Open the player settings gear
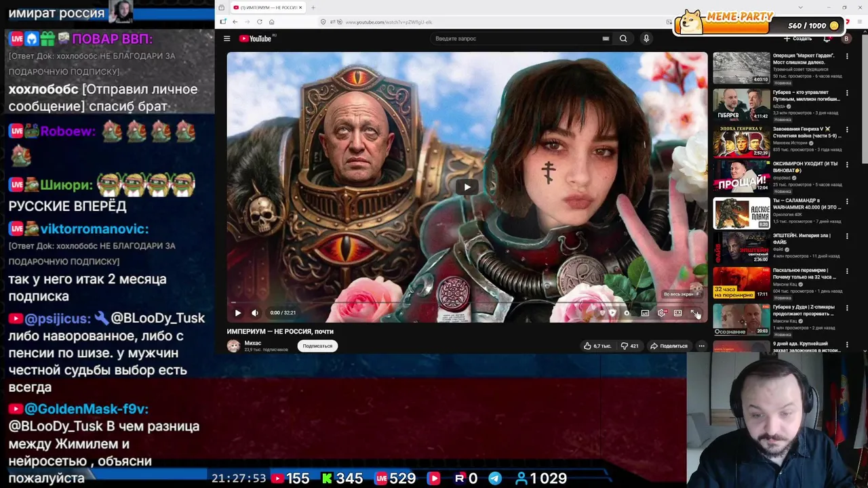 coord(662,312)
